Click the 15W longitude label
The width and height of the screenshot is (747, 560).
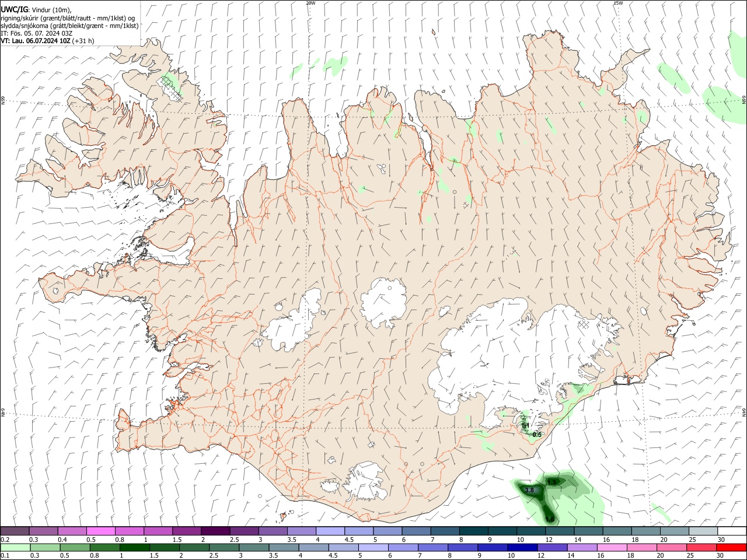pos(618,3)
